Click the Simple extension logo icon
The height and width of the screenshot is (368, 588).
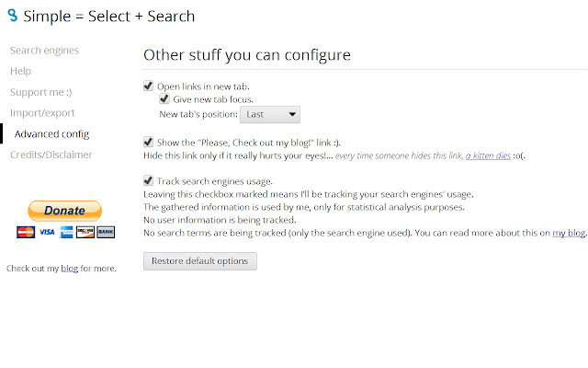coord(12,16)
